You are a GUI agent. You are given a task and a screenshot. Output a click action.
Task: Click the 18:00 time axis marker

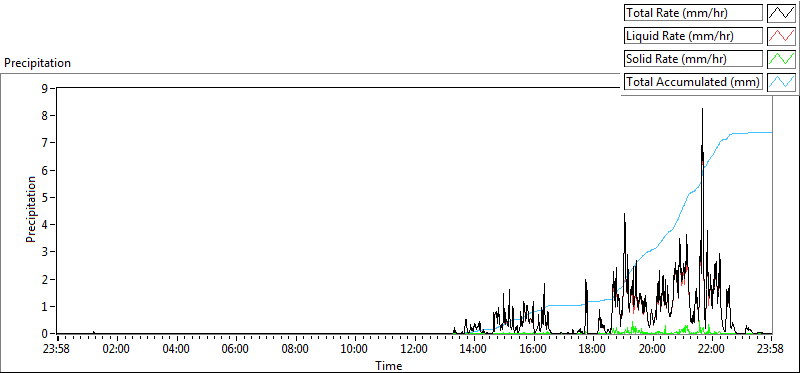tap(593, 350)
